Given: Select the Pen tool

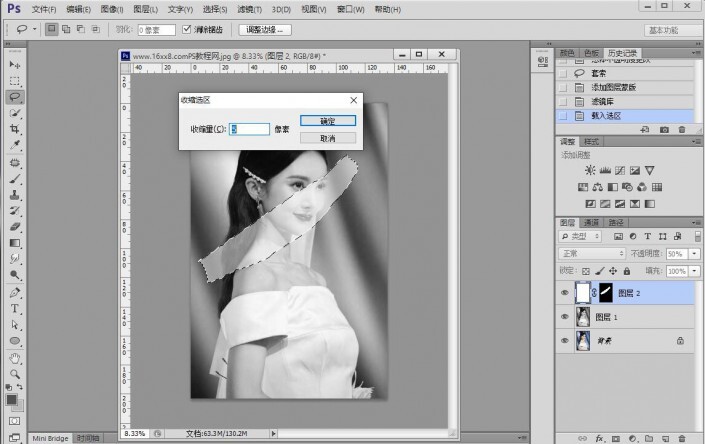Looking at the screenshot, I should coord(15,293).
